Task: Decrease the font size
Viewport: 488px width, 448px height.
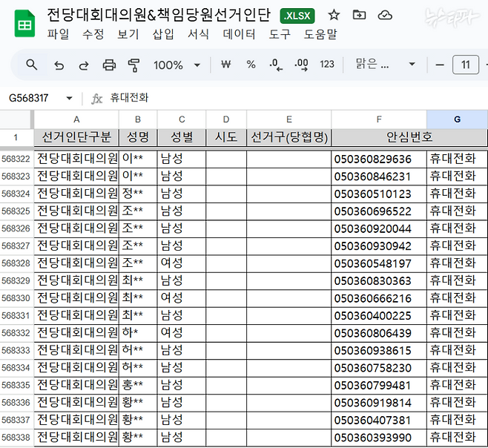Action: point(440,65)
